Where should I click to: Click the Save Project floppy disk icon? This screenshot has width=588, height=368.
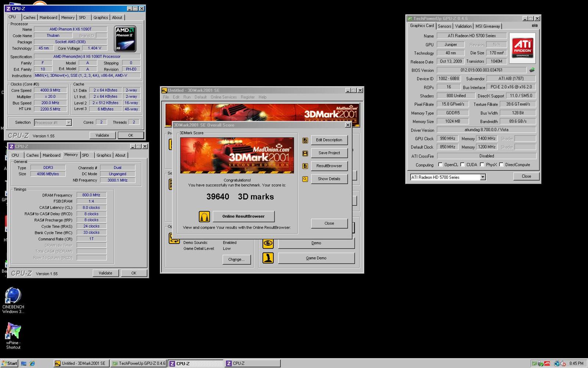click(305, 153)
